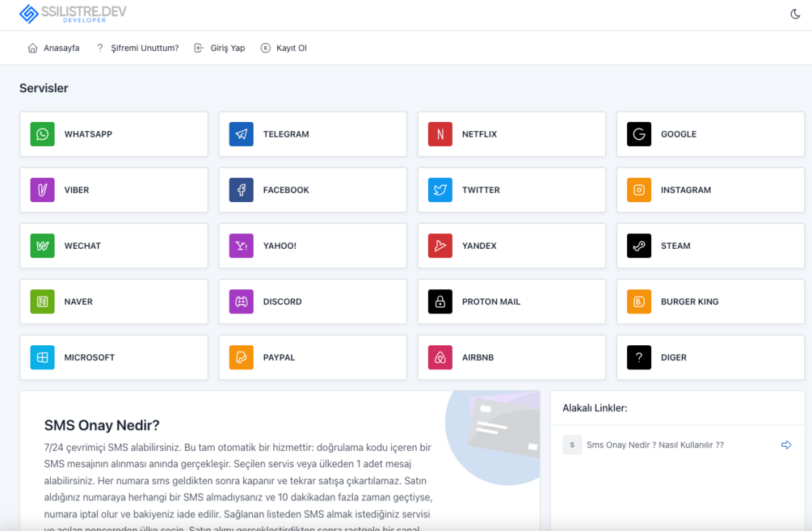Click the Telegram paper plane icon
812x531 pixels.
coord(242,134)
